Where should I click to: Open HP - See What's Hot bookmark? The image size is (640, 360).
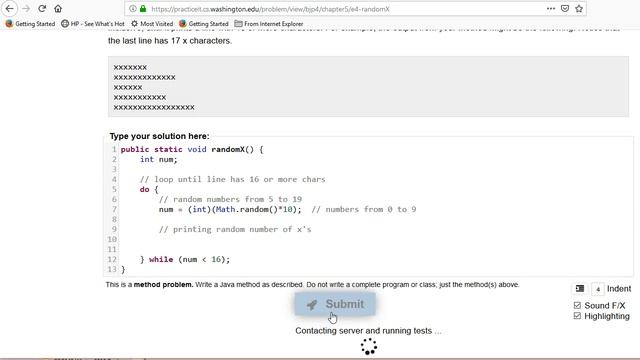pos(93,24)
